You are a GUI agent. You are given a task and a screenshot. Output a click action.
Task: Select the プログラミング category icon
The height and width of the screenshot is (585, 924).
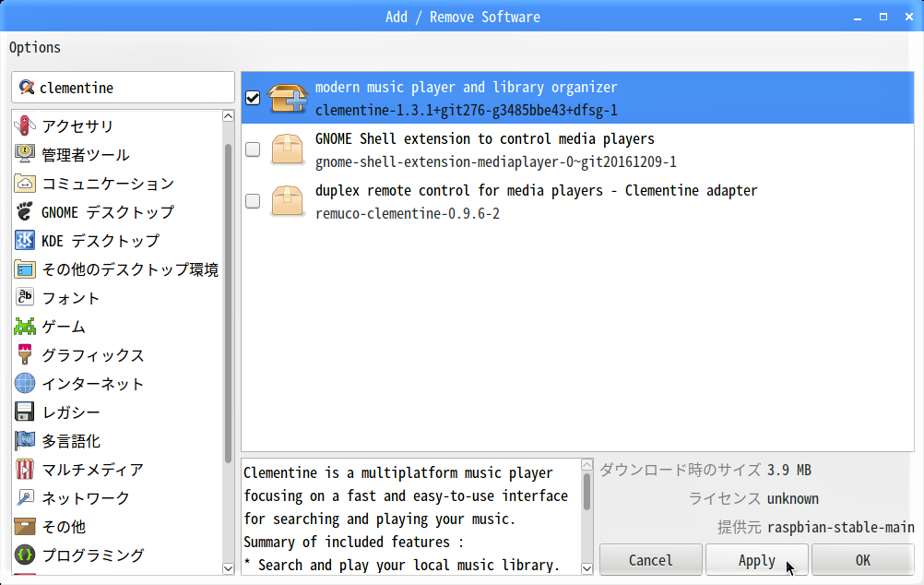click(25, 555)
